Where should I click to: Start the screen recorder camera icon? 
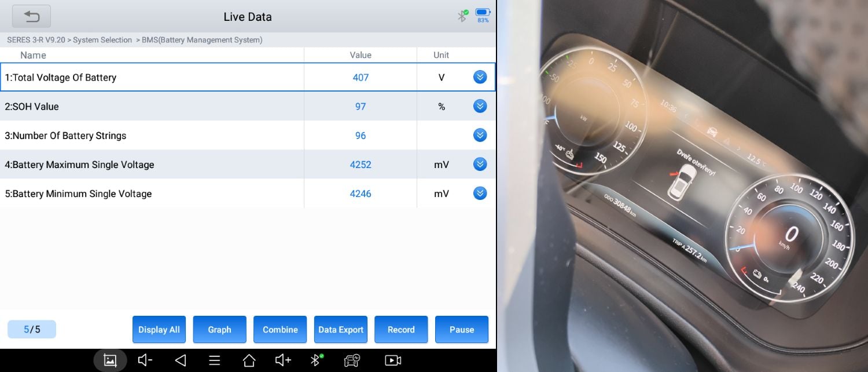[393, 360]
